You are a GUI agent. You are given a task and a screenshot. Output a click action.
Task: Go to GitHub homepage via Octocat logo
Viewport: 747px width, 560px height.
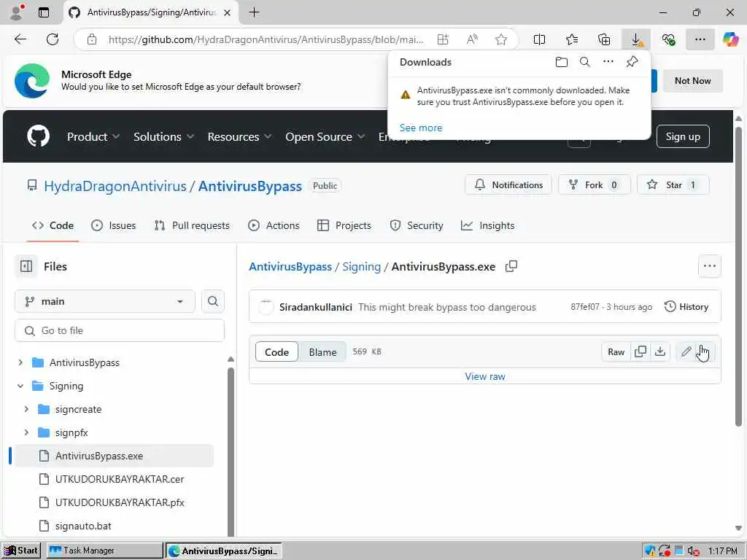[x=38, y=136]
